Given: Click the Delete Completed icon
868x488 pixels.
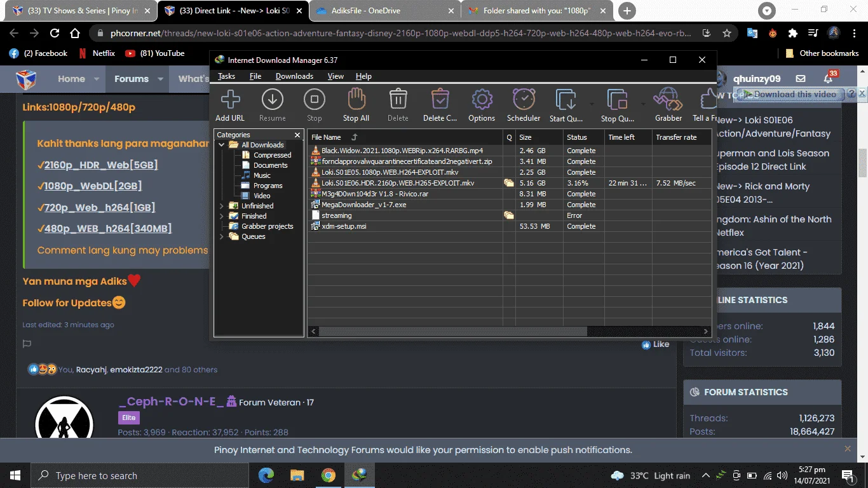Looking at the screenshot, I should [440, 100].
